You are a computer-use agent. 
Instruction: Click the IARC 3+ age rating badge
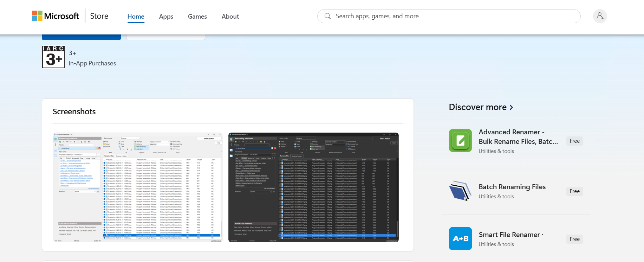coord(53,57)
